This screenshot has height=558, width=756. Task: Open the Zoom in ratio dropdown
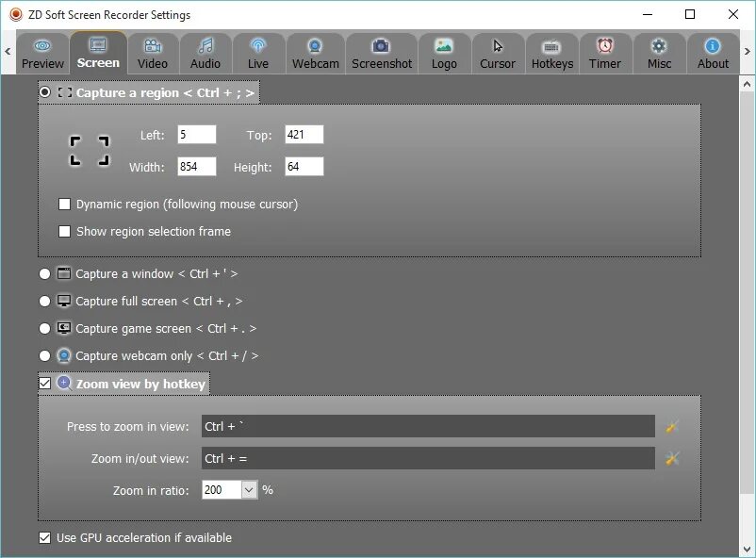click(x=249, y=490)
